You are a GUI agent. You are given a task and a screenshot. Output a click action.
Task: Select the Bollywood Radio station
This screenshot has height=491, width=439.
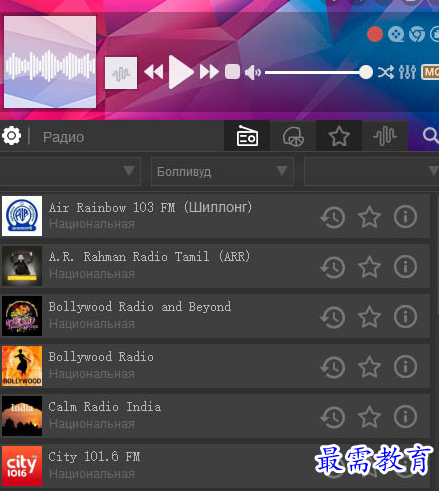point(215,366)
